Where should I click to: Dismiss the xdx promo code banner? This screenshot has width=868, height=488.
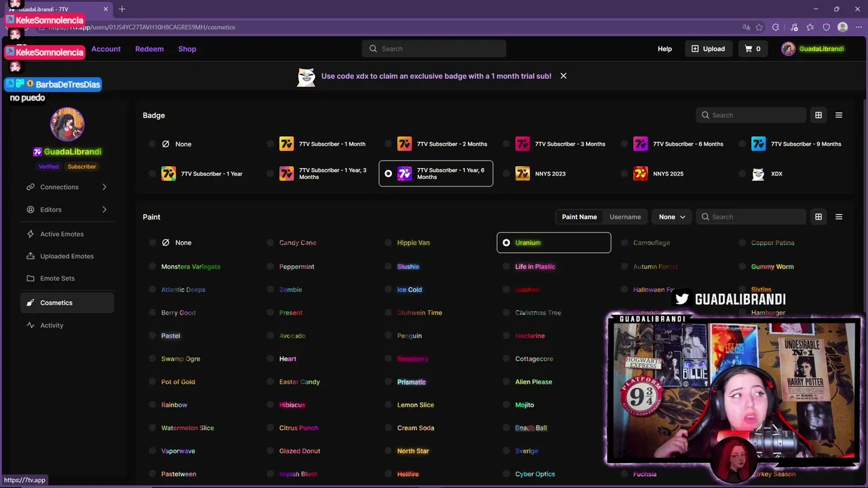pos(564,76)
